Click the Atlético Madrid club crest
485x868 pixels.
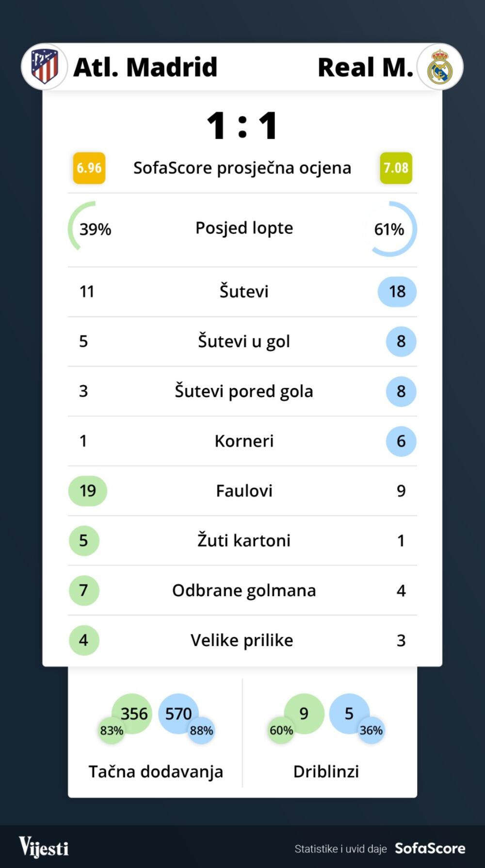point(45,67)
